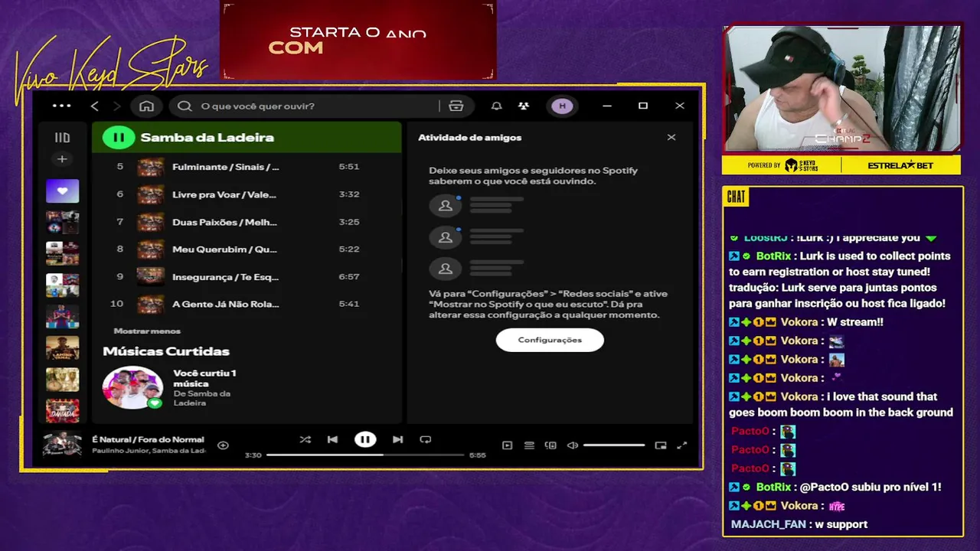This screenshot has height=551, width=980.
Task: Add current song to Liked with plus circle
Action: click(x=223, y=445)
